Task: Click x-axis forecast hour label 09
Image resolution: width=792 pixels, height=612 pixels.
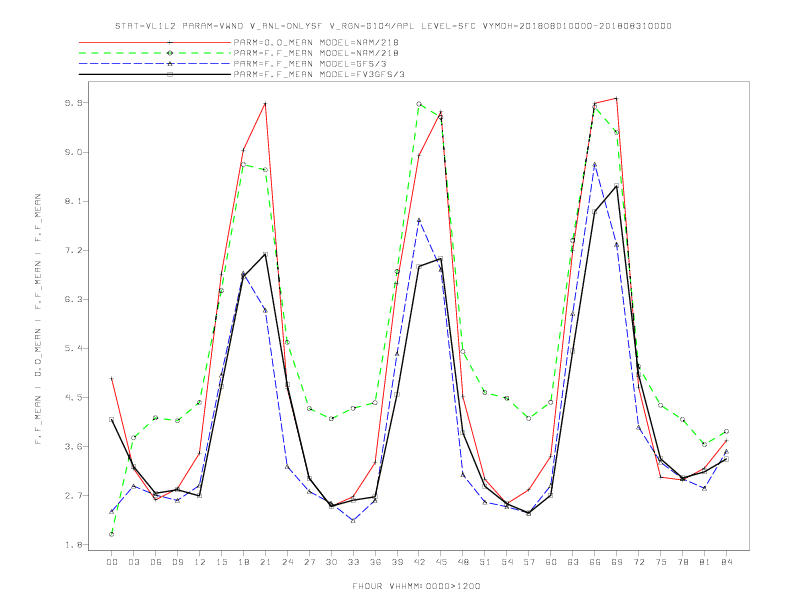Action: coord(177,562)
